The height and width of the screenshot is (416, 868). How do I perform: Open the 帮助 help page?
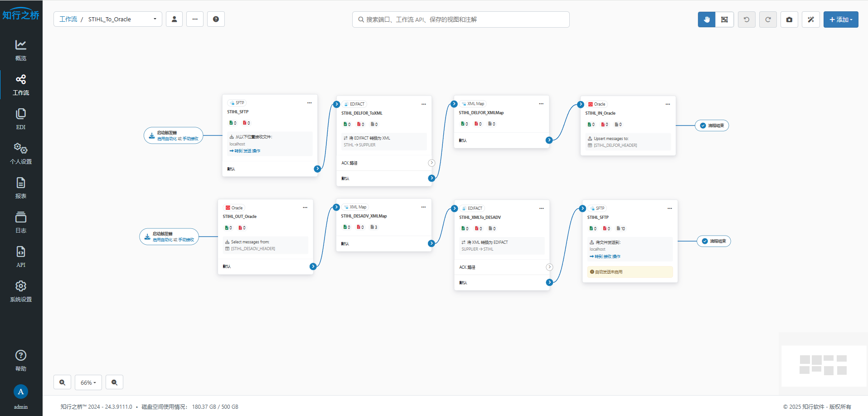point(21,361)
